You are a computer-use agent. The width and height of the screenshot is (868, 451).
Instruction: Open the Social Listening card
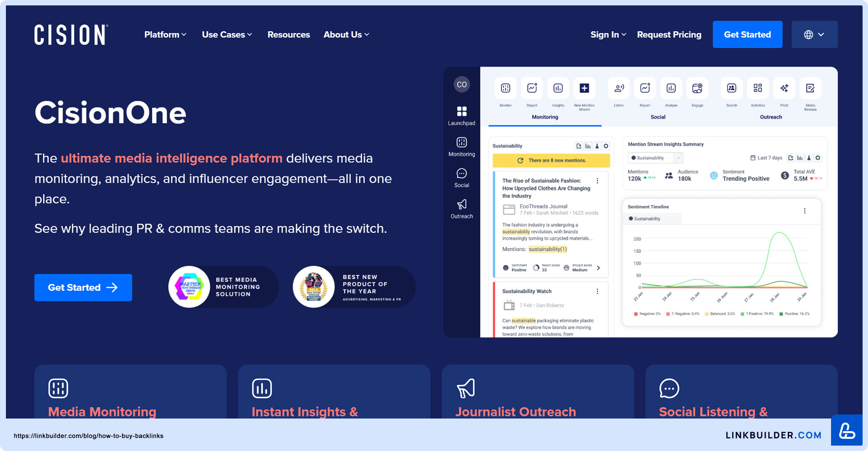pyautogui.click(x=741, y=391)
